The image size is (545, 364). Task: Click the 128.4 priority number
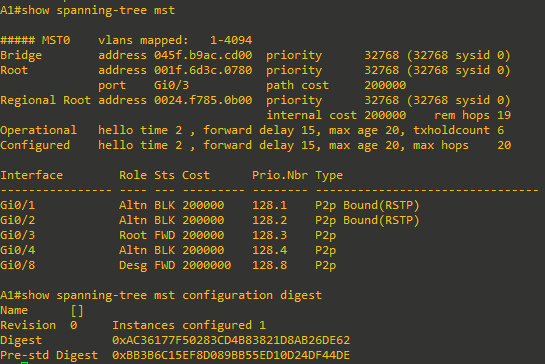[269, 250]
